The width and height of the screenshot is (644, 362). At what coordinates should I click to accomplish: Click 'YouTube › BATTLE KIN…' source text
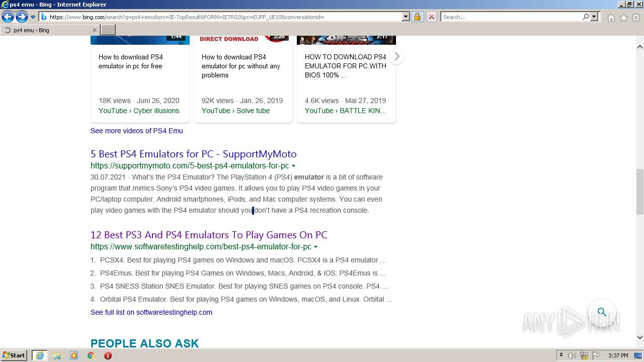tap(346, 111)
